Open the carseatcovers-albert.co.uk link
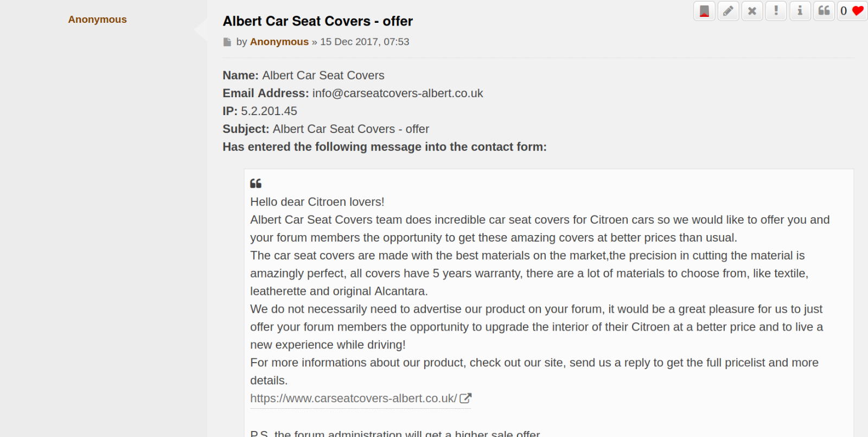 click(353, 398)
